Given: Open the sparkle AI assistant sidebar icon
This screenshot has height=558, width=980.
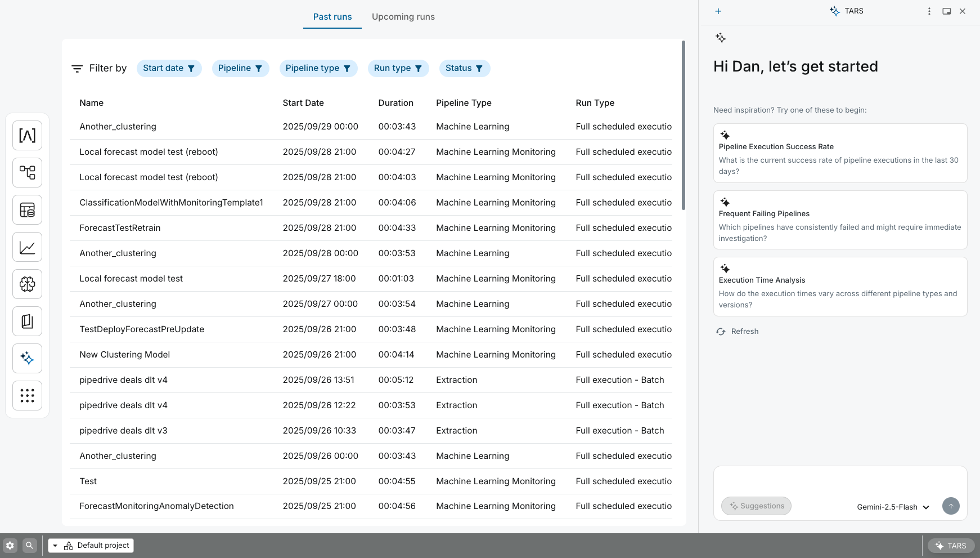Looking at the screenshot, I should pos(27,358).
